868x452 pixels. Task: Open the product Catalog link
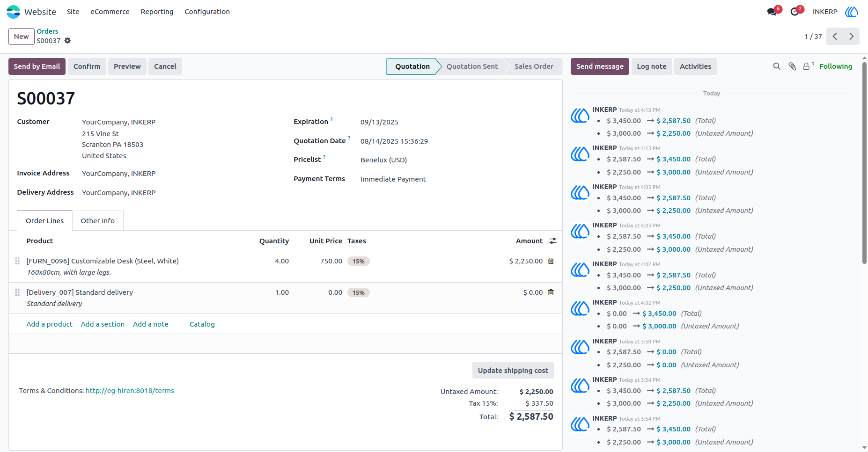tap(202, 324)
